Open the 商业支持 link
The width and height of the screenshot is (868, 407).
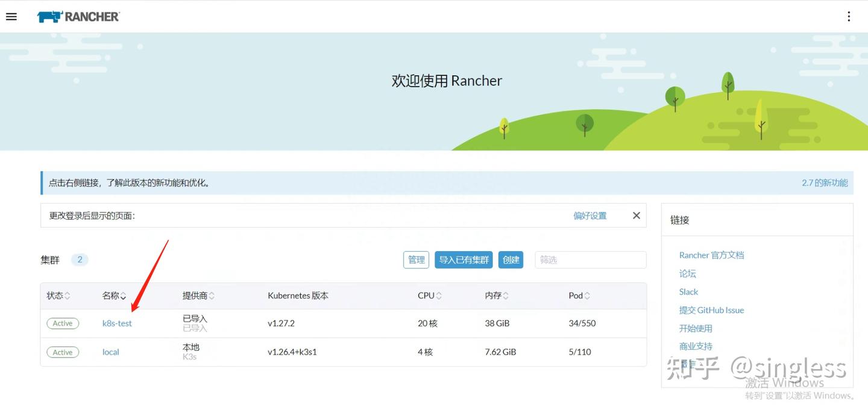[696, 346]
